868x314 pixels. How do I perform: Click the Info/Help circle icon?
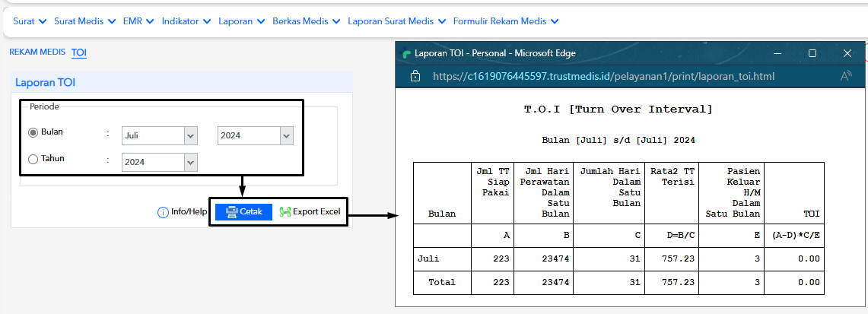coord(163,212)
